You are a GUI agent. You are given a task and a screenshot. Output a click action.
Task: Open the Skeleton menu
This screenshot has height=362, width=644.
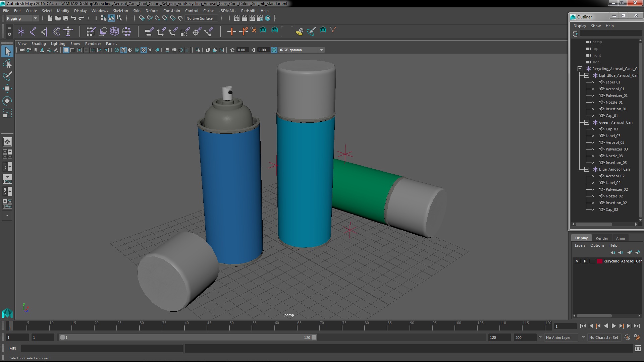120,11
